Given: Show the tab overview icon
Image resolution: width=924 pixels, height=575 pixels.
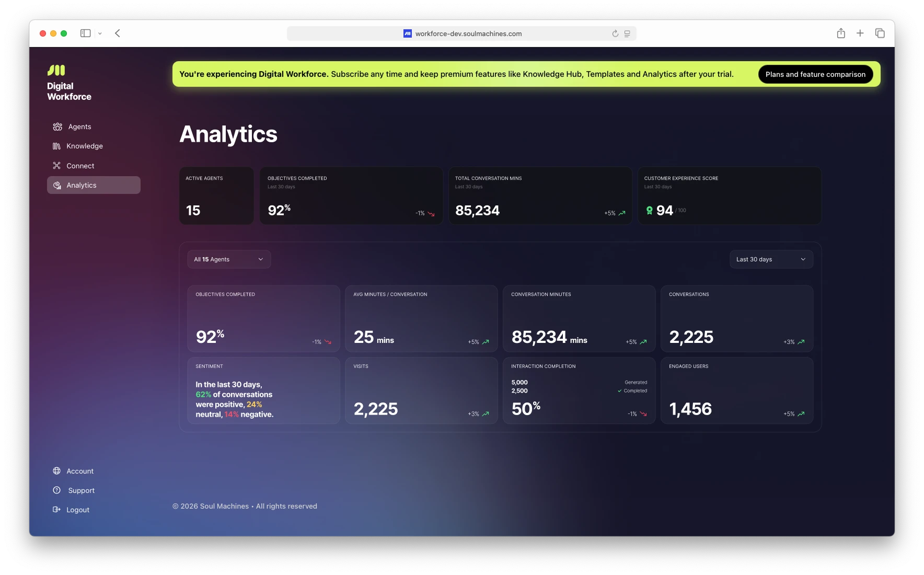Looking at the screenshot, I should point(880,33).
